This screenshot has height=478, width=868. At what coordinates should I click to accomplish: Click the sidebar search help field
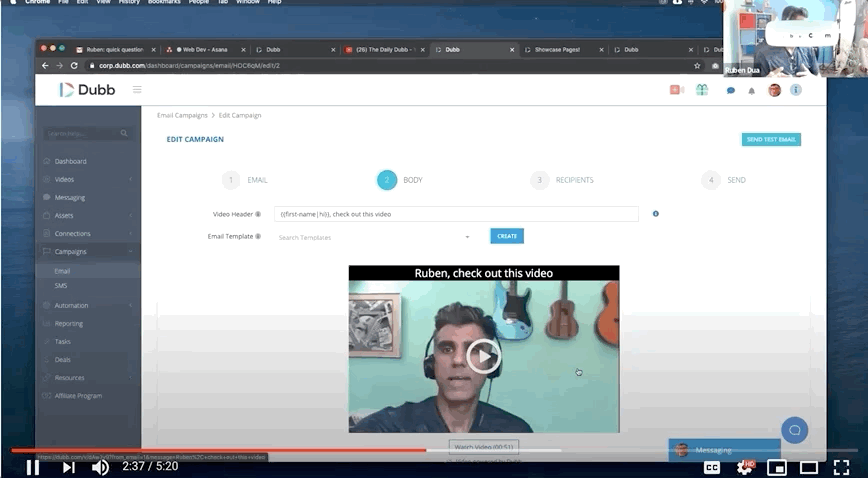(x=81, y=133)
